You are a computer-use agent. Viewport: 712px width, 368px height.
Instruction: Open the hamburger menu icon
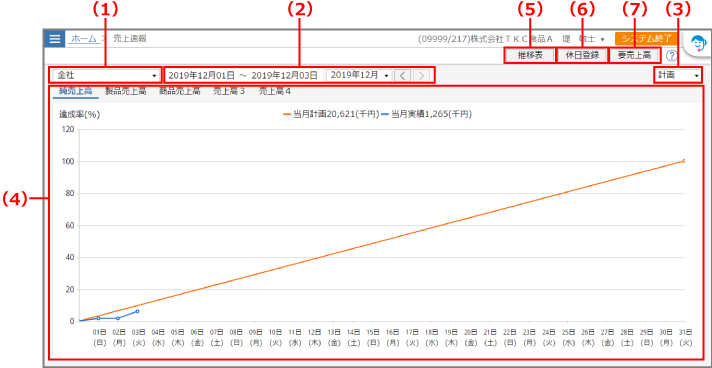(54, 39)
